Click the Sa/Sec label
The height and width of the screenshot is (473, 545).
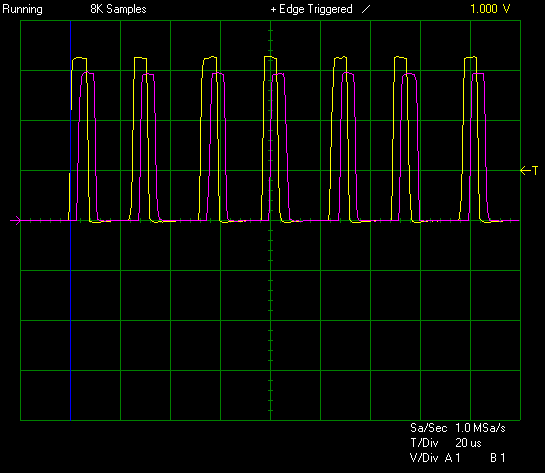point(428,428)
